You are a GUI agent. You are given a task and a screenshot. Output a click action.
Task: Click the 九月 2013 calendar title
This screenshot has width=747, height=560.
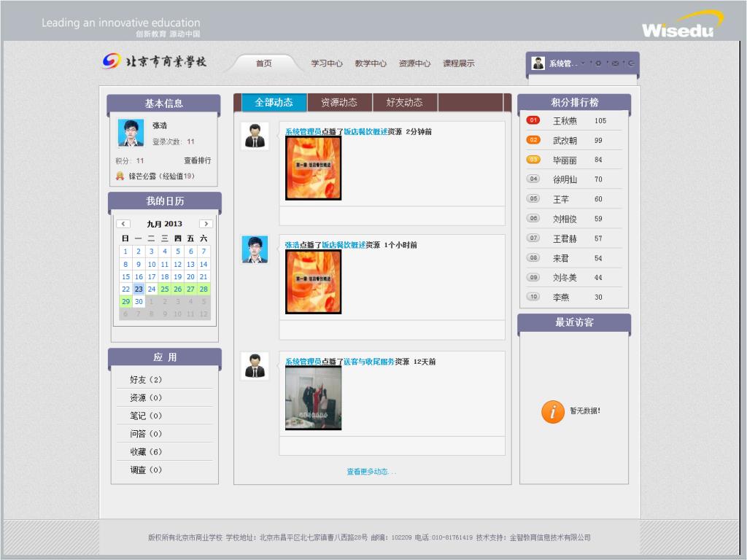pyautogui.click(x=164, y=224)
